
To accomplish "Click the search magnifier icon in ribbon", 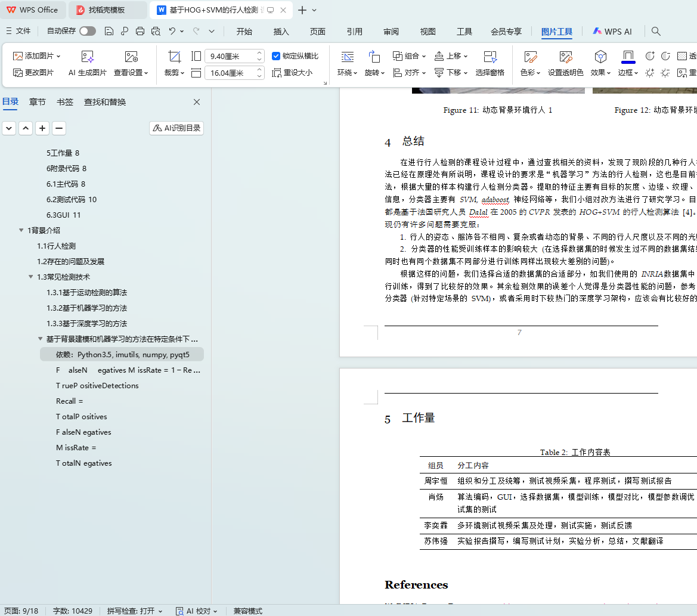I will (x=656, y=31).
